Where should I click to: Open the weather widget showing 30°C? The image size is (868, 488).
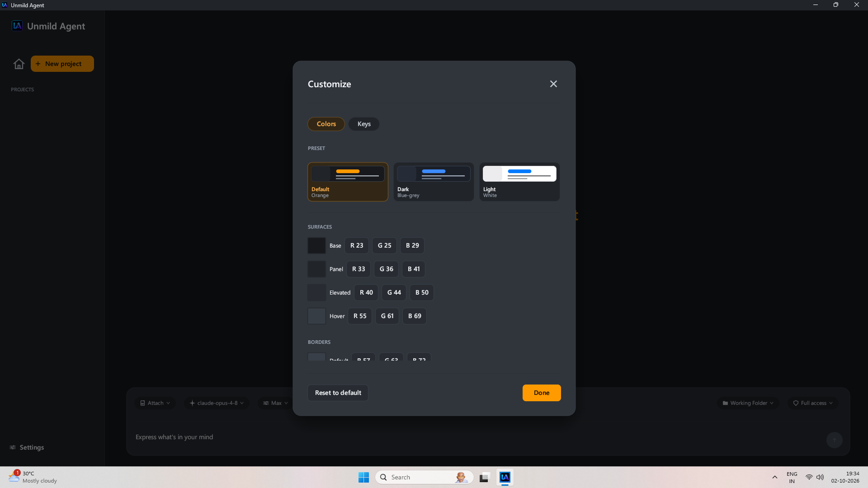coord(33,477)
